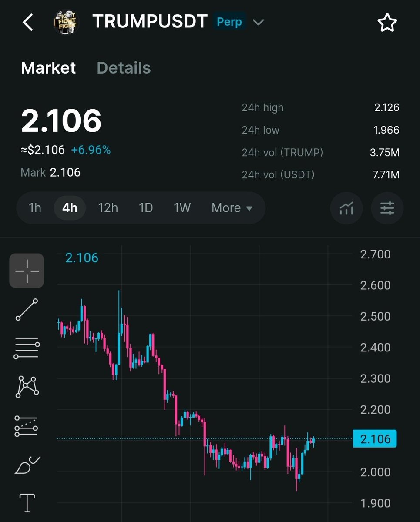Select the 1W timeframe

[x=182, y=208]
